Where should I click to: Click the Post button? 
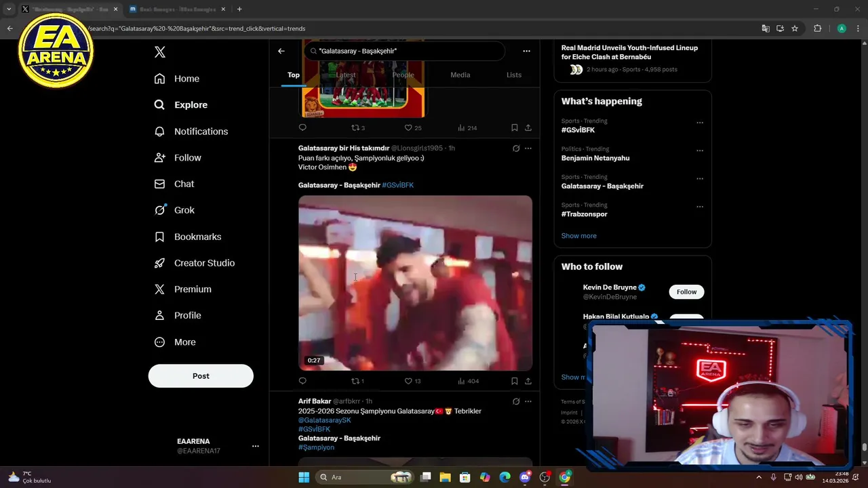(x=201, y=376)
